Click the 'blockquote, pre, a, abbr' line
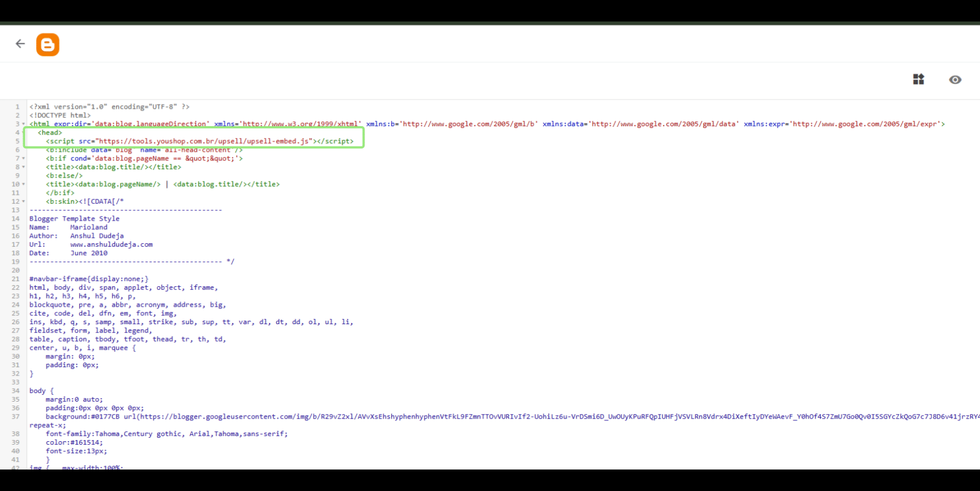This screenshot has width=980, height=491. [128, 305]
